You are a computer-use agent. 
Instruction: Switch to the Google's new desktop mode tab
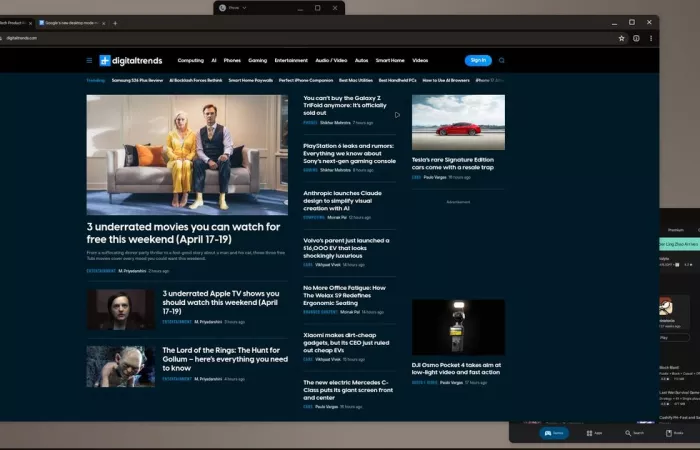click(x=71, y=23)
